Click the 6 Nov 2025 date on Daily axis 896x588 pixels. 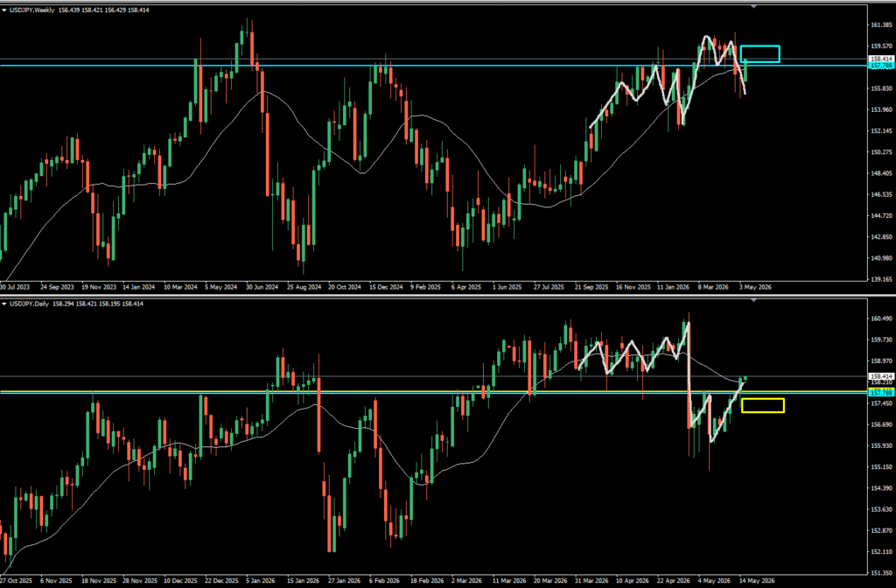pos(57,581)
